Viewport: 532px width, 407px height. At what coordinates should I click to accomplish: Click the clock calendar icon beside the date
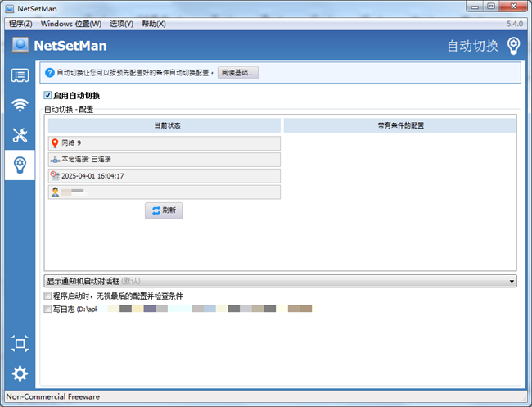pyautogui.click(x=55, y=175)
